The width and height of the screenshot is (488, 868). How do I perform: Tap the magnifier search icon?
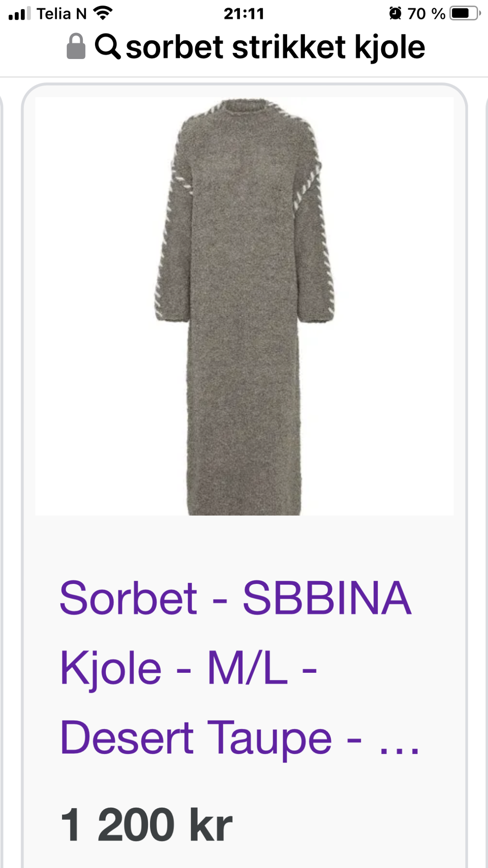(x=108, y=46)
